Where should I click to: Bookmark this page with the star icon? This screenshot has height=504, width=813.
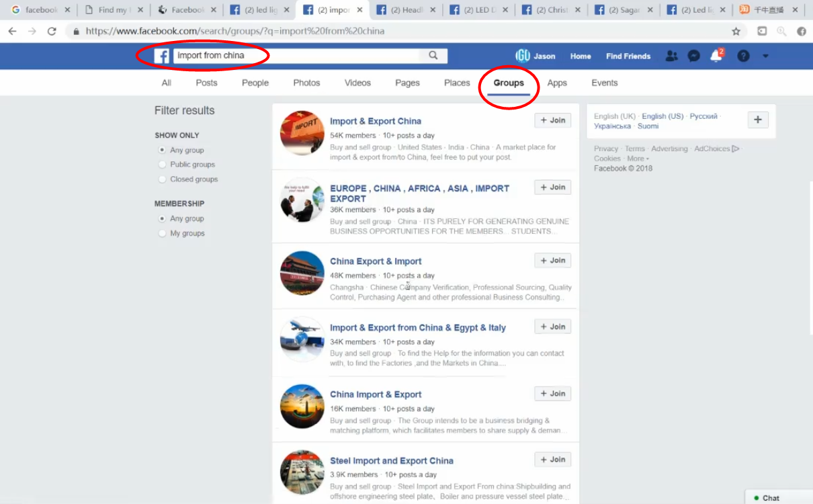(736, 31)
